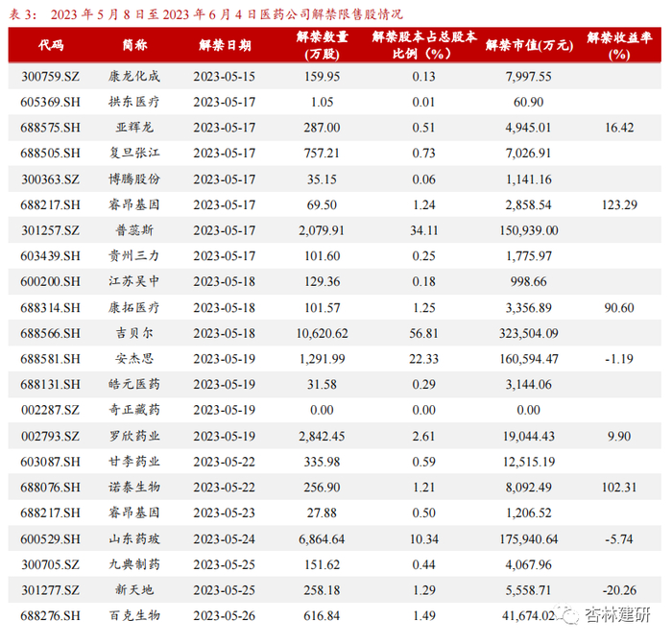Click the 解禁收益率(%) column header

(x=619, y=45)
